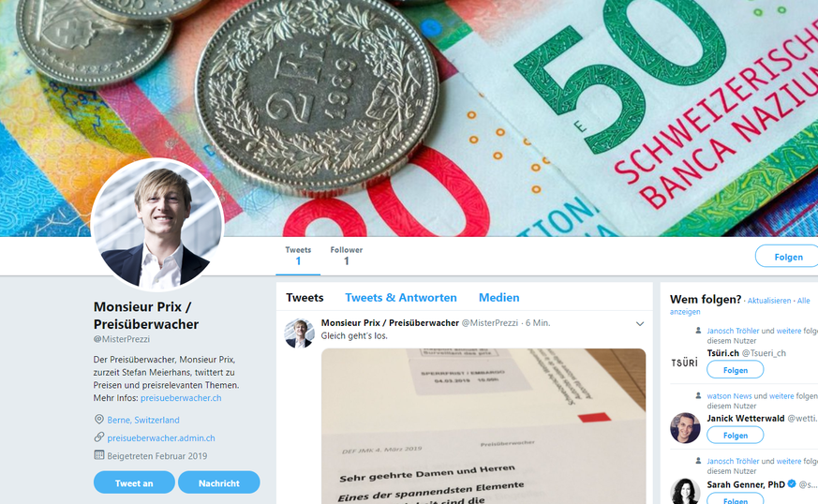The width and height of the screenshot is (818, 504).
Task: Click the calendar icon next to Beigetreten
Action: coord(98,455)
